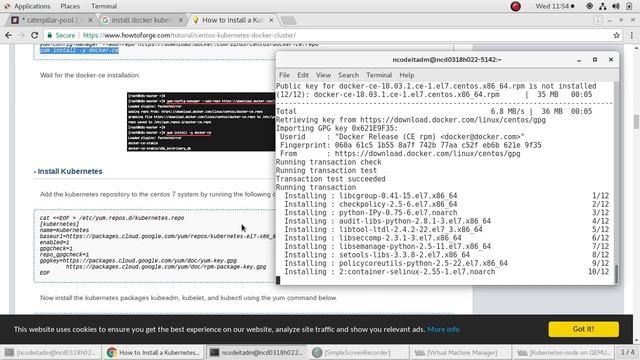This screenshot has width=640, height=360.
Task: Click the 1 / 4 workspace switcher
Action: (x=627, y=352)
